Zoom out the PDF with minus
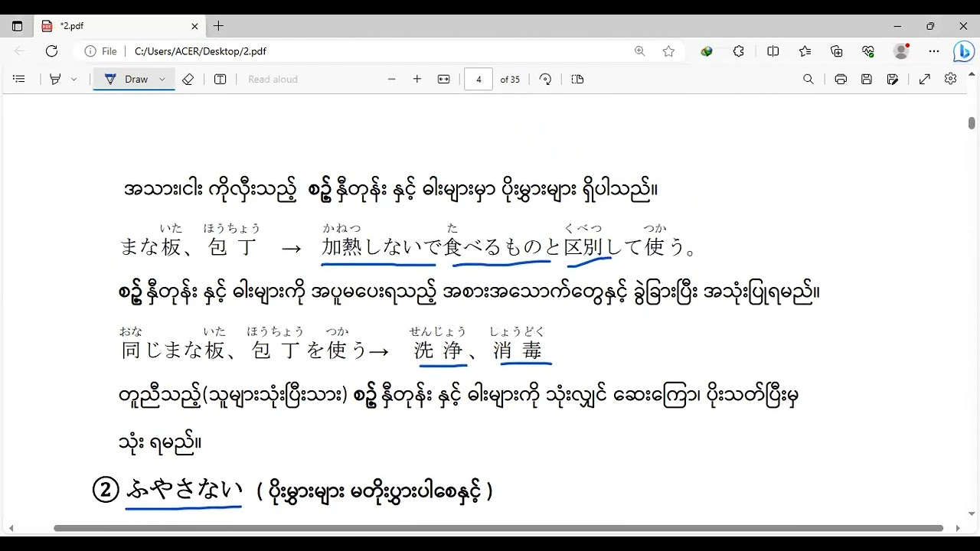980x551 pixels. pos(392,79)
